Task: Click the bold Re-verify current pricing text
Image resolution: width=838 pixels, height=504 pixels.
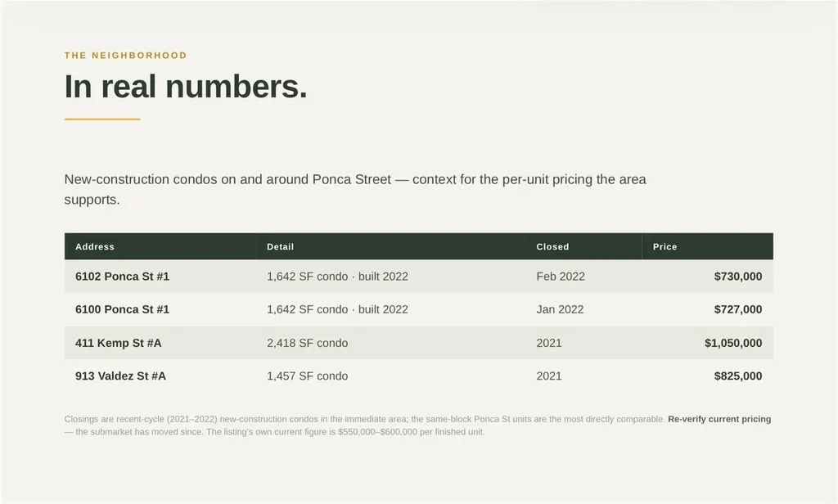Action: pyautogui.click(x=719, y=419)
